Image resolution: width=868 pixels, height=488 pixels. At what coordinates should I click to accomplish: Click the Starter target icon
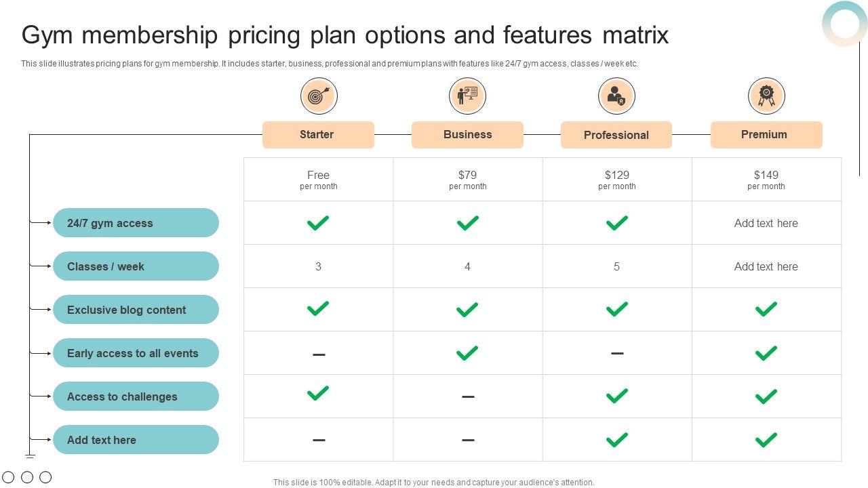[319, 96]
